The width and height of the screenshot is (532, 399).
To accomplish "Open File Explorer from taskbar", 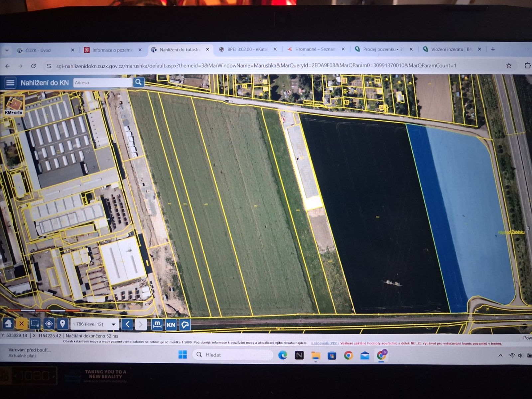I will click(316, 355).
